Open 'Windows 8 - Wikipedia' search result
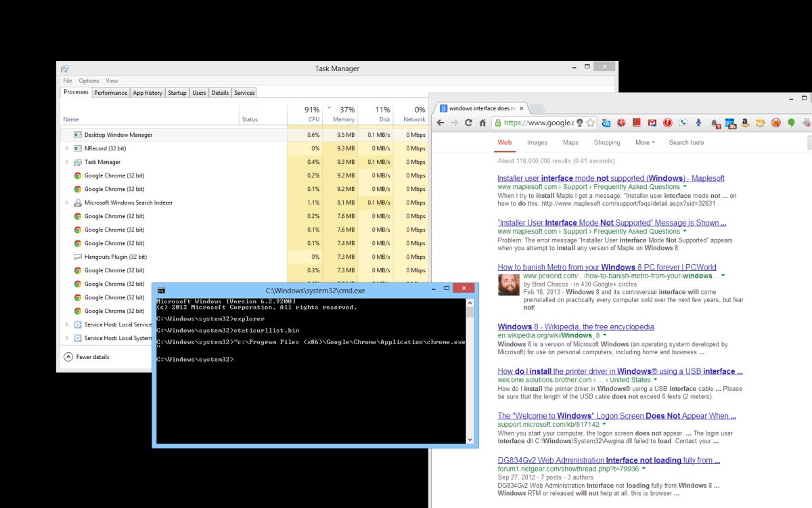The height and width of the screenshot is (508, 812). [x=576, y=326]
